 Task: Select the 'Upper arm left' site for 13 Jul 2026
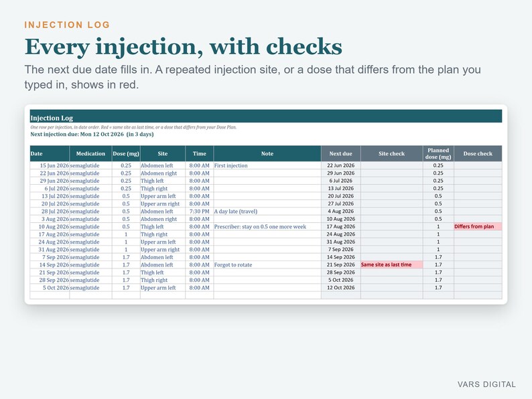pos(163,196)
